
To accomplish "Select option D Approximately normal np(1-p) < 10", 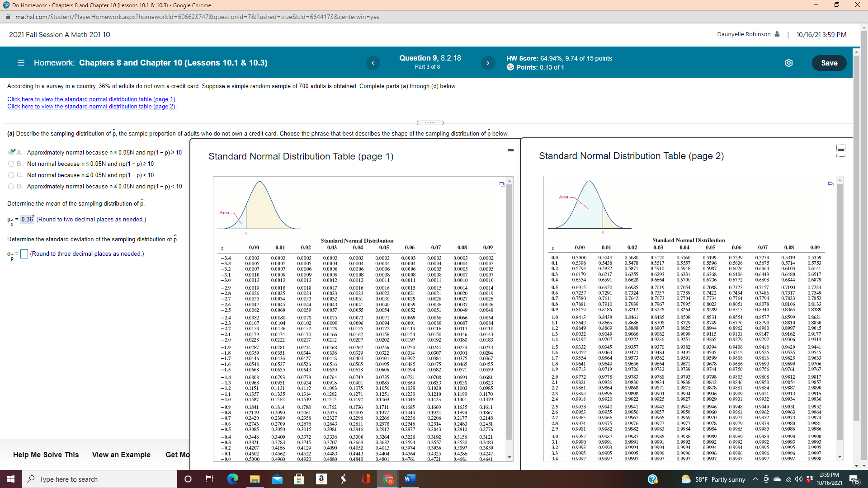I will click(11, 186).
